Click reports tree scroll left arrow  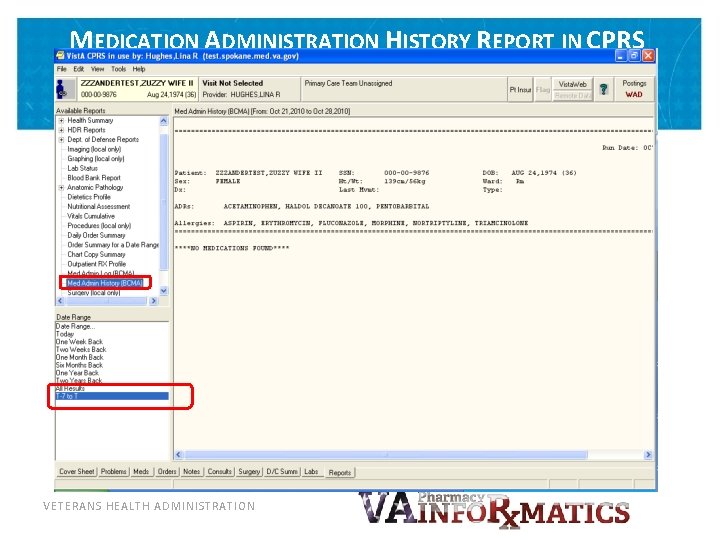(x=60, y=301)
